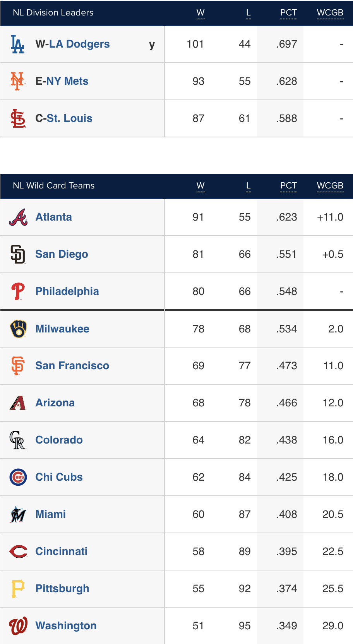Click PCT column header in Division Leaders
This screenshot has height=644, width=353.
(x=288, y=13)
